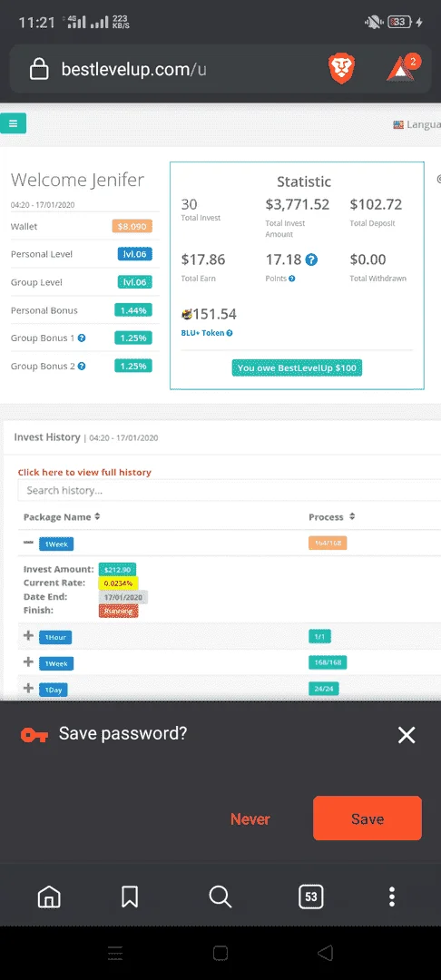Click the Personal Level lvl.06 badge
This screenshot has width=441, height=980.
tap(135, 254)
